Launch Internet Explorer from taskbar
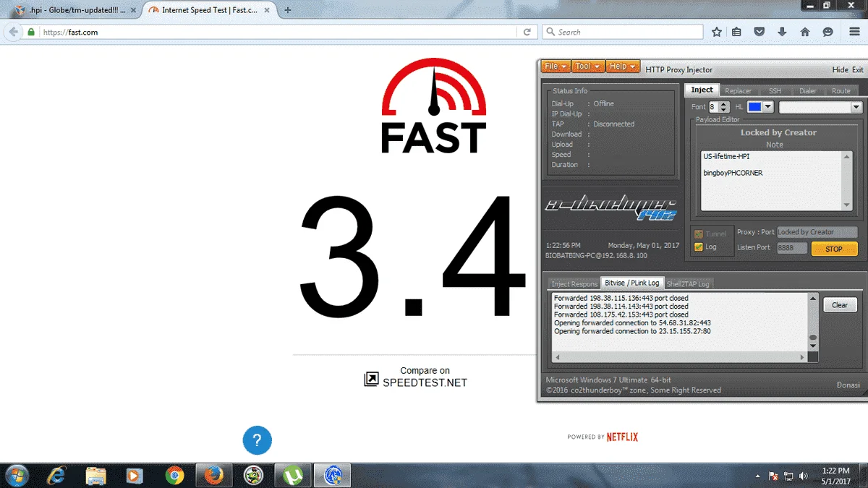Screen dimensions: 868x488 pyautogui.click(x=57, y=475)
